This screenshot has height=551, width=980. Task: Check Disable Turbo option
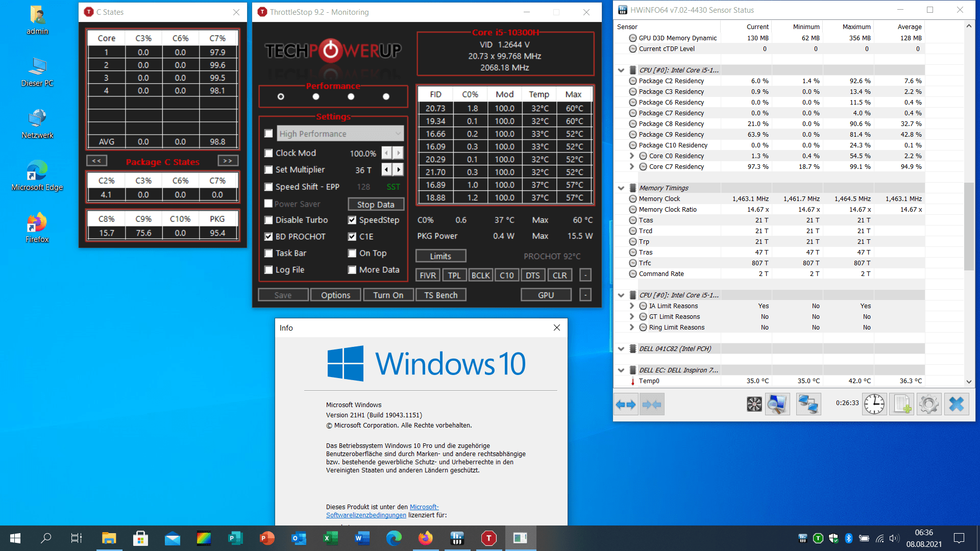tap(268, 220)
